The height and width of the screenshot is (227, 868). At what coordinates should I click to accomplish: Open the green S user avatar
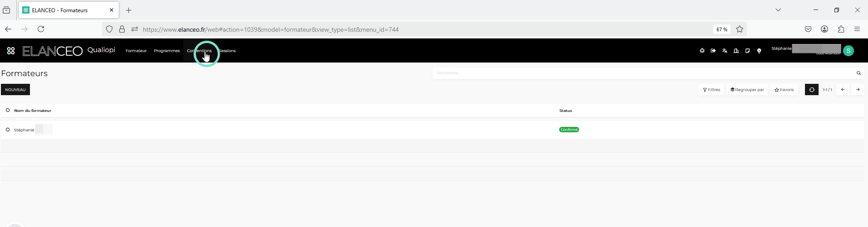click(x=848, y=51)
